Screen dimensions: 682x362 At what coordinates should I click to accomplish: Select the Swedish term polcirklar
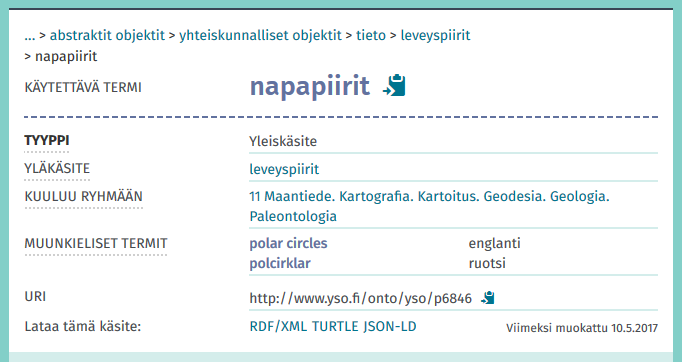point(280,263)
